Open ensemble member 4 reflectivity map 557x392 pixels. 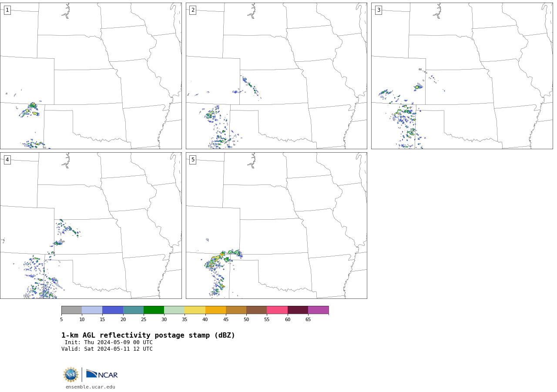pos(91,225)
